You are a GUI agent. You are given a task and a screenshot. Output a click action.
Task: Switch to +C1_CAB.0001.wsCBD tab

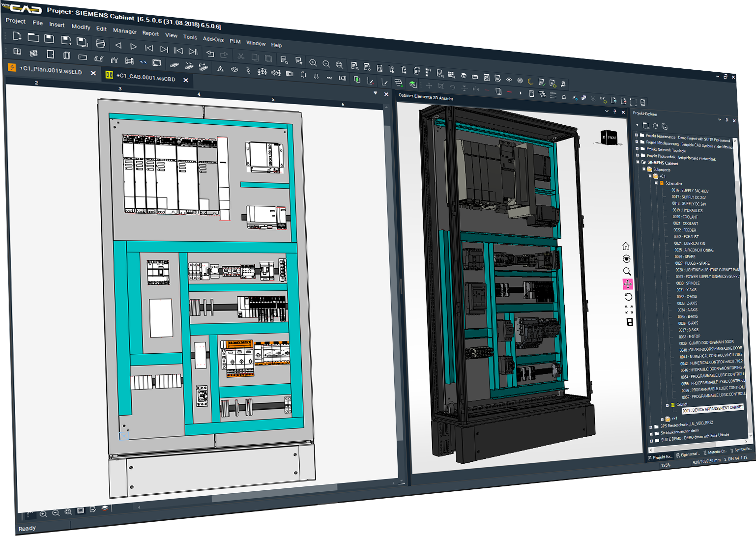click(x=145, y=78)
